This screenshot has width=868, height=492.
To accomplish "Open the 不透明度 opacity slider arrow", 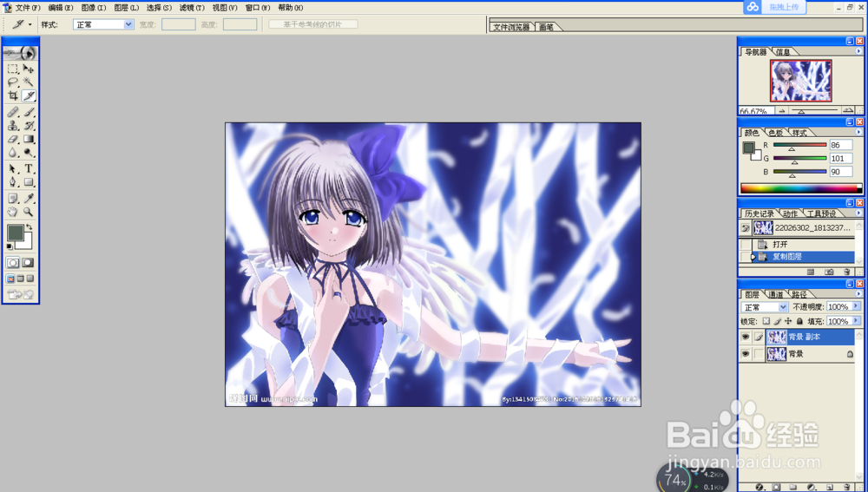I will tap(857, 306).
